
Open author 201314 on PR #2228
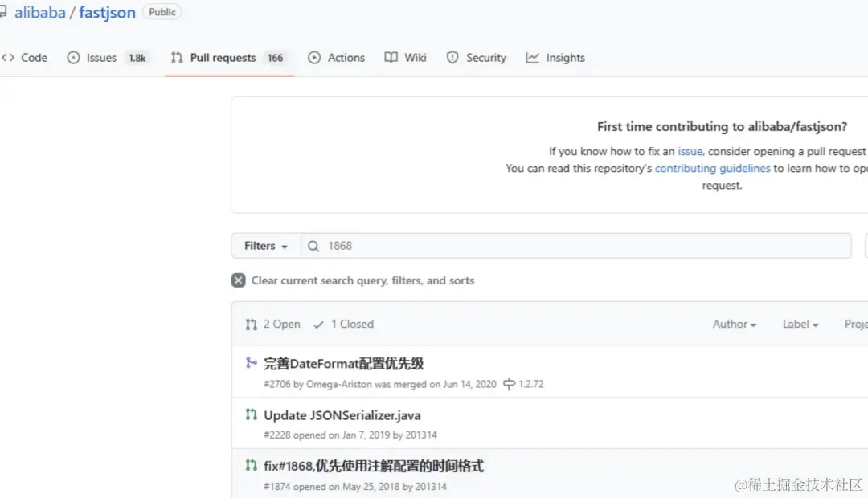[420, 435]
